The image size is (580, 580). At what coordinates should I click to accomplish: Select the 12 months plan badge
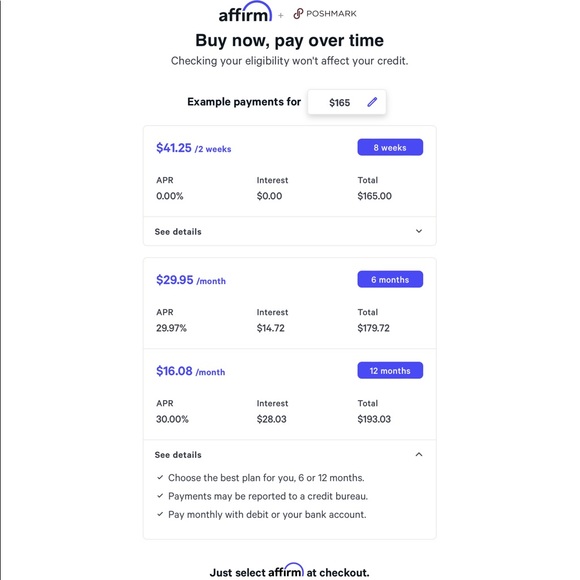[x=390, y=370]
